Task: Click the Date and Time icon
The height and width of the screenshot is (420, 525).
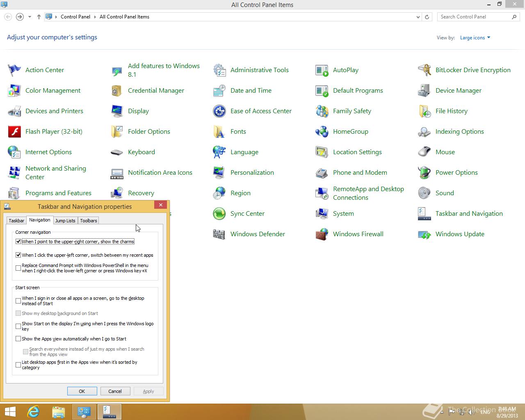Action: coord(219,91)
